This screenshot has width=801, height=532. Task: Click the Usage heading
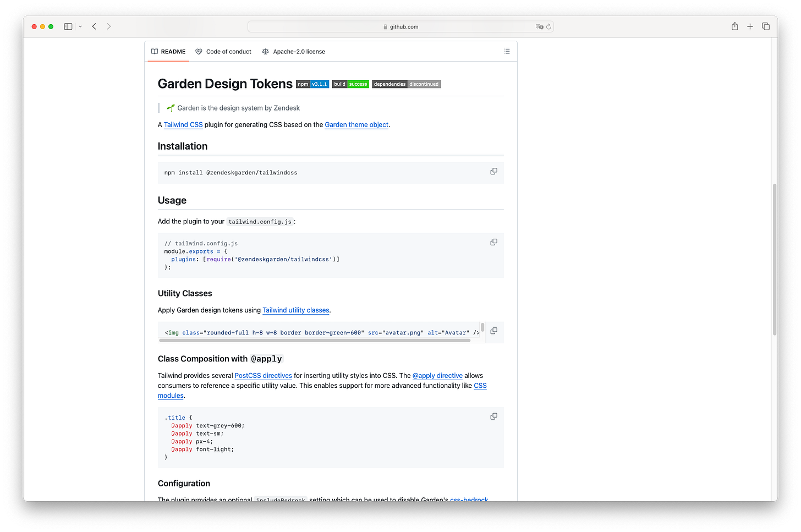coord(172,200)
